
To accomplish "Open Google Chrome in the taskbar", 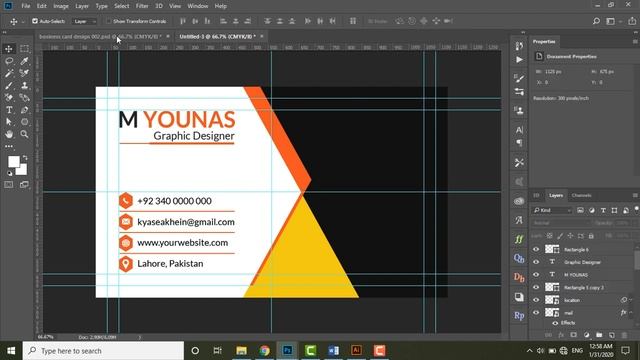I will point(264,350).
